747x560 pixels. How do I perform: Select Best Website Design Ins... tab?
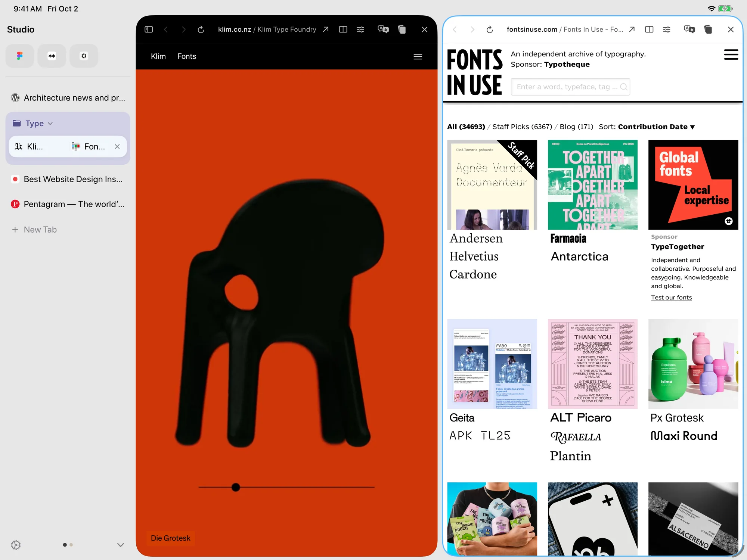(68, 179)
